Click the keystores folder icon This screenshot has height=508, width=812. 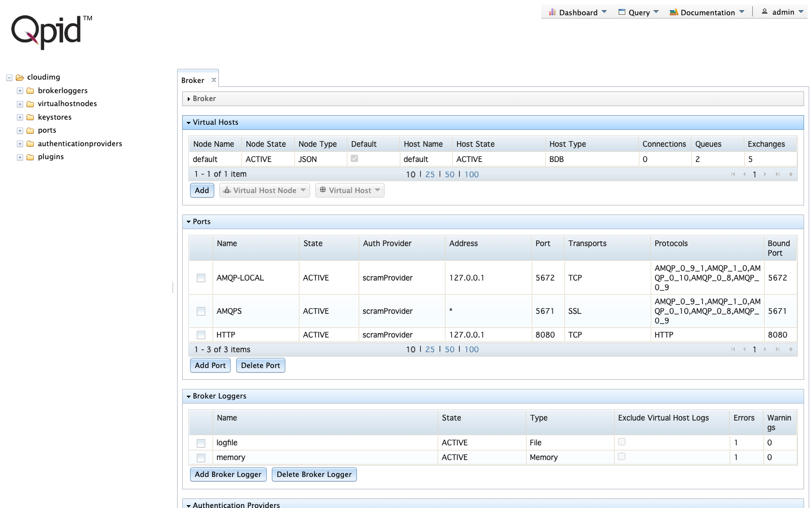click(30, 117)
